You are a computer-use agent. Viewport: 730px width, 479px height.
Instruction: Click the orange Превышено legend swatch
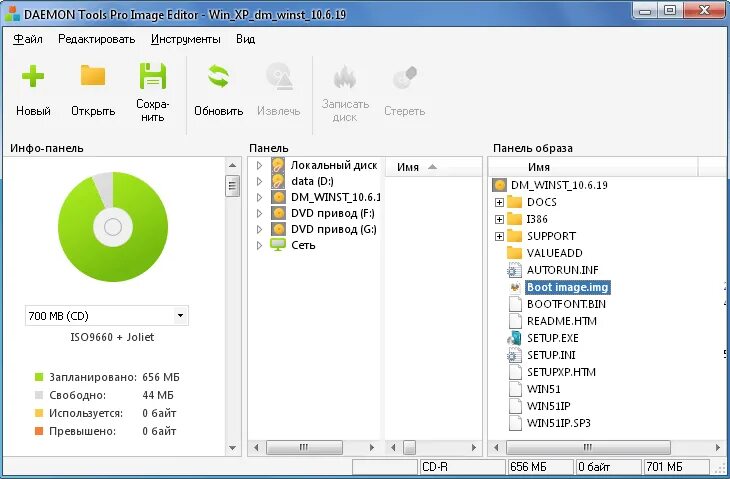[x=39, y=431]
